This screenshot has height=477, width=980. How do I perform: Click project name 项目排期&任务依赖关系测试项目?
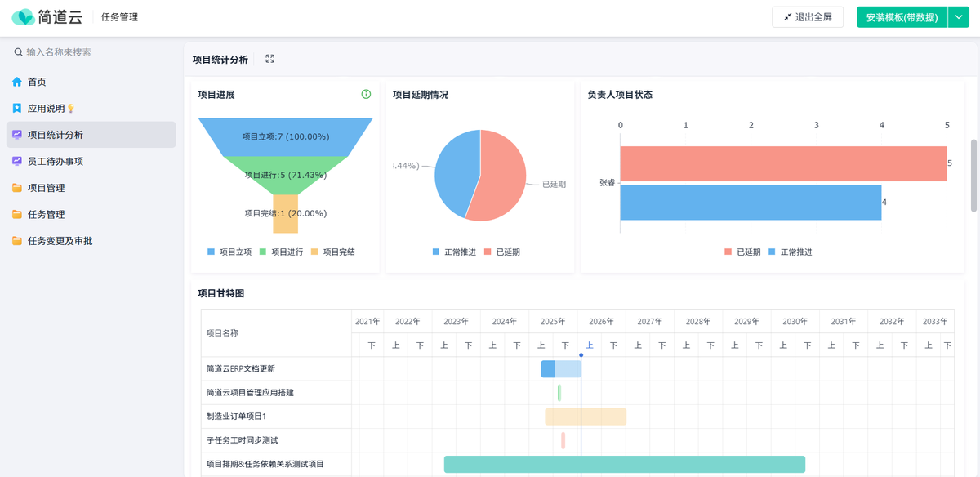265,464
